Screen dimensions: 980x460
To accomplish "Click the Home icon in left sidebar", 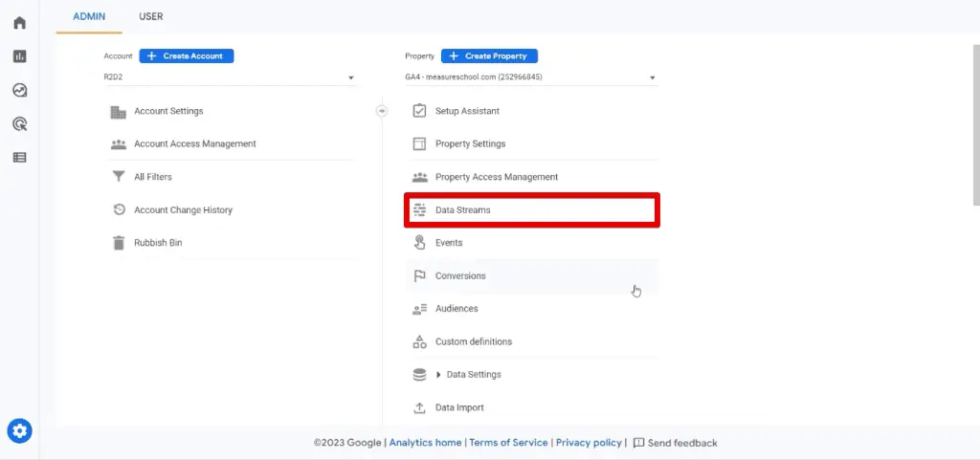I will point(19,23).
